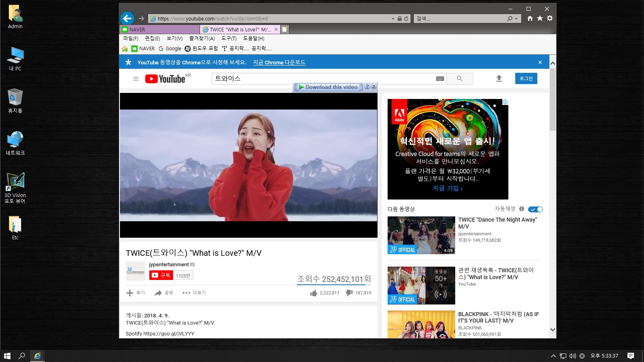Click the plus add-to icon under video
Screen dimensions: 644x362
[x=130, y=293]
